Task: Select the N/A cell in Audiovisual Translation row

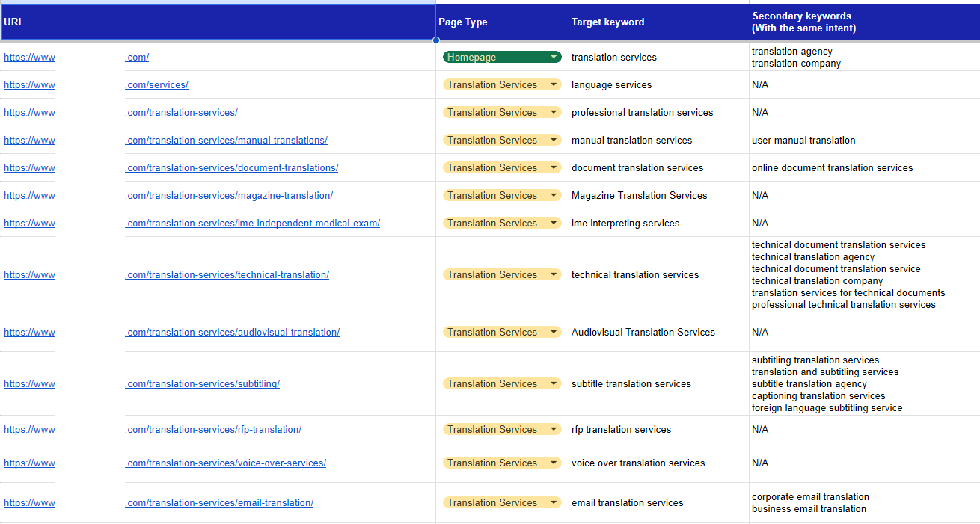Action: point(865,332)
